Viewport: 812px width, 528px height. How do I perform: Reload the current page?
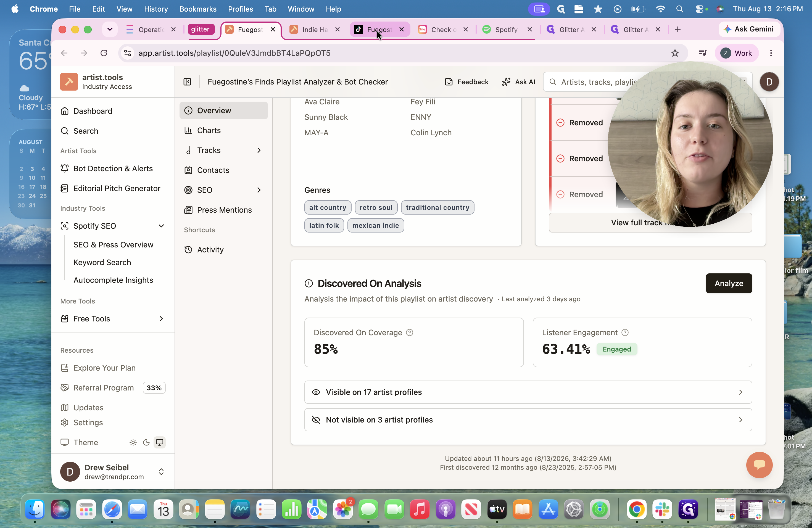104,53
